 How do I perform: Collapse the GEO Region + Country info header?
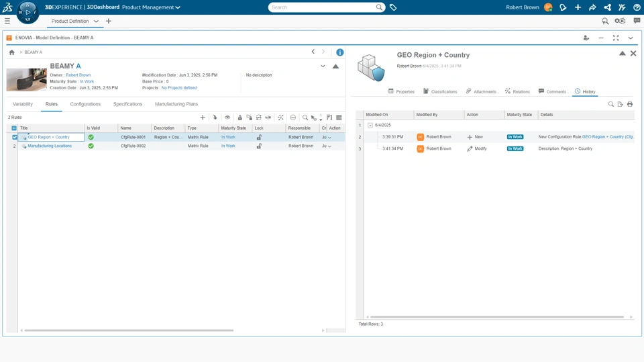[x=623, y=54]
